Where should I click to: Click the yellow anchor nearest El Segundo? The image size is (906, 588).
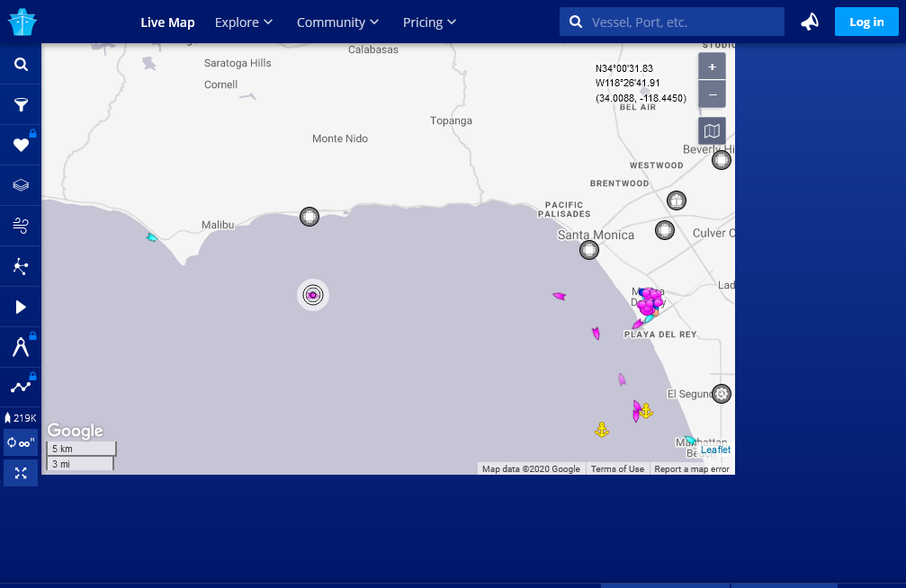646,411
